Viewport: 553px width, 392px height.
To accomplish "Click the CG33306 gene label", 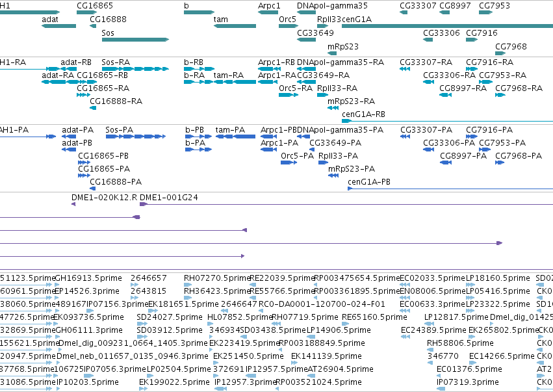I will (441, 33).
